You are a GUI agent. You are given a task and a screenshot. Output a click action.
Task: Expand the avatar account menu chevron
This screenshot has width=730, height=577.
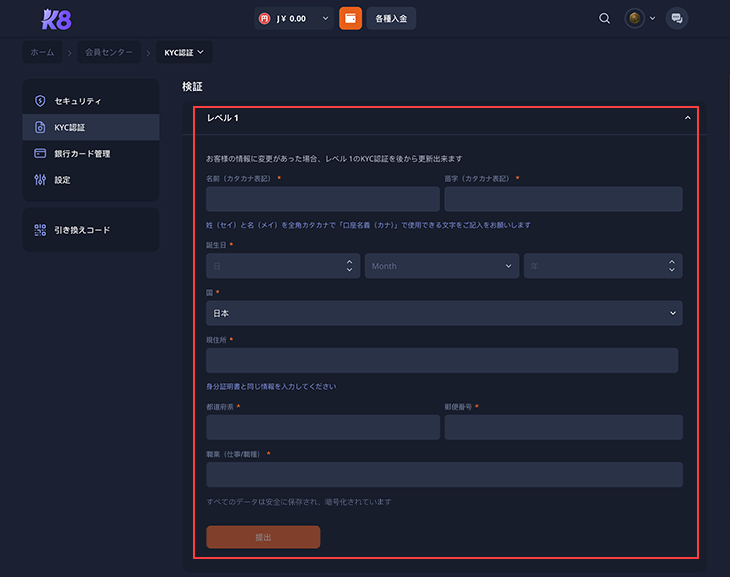tap(652, 19)
